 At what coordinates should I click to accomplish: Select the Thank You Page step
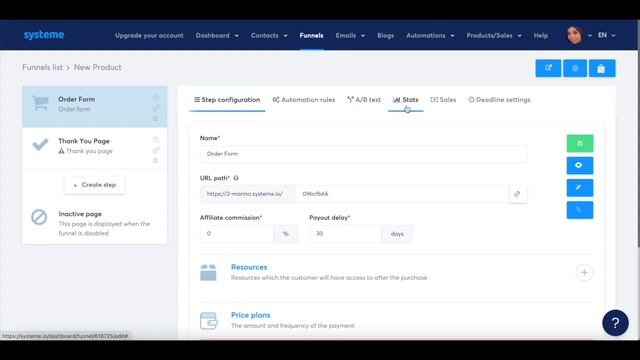(94, 149)
